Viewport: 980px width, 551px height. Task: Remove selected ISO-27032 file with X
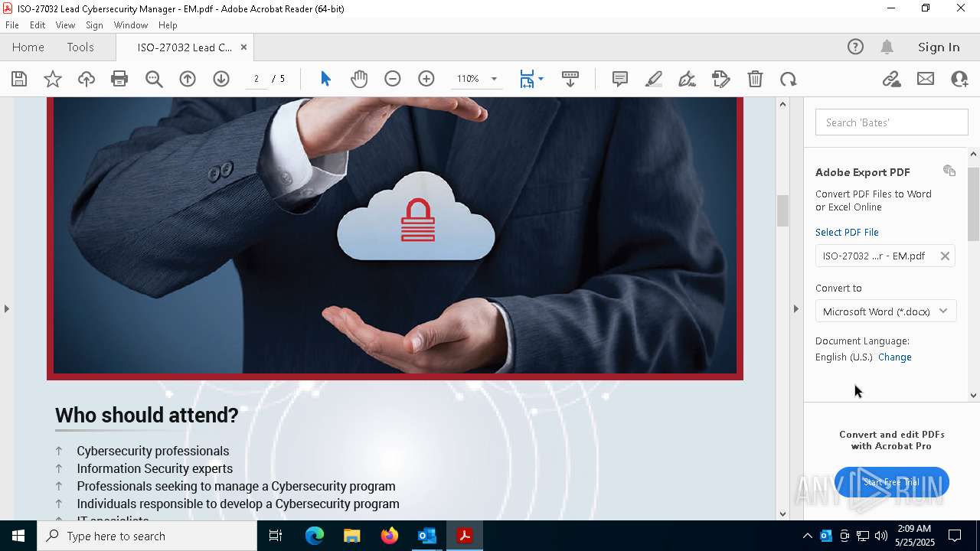(x=945, y=256)
